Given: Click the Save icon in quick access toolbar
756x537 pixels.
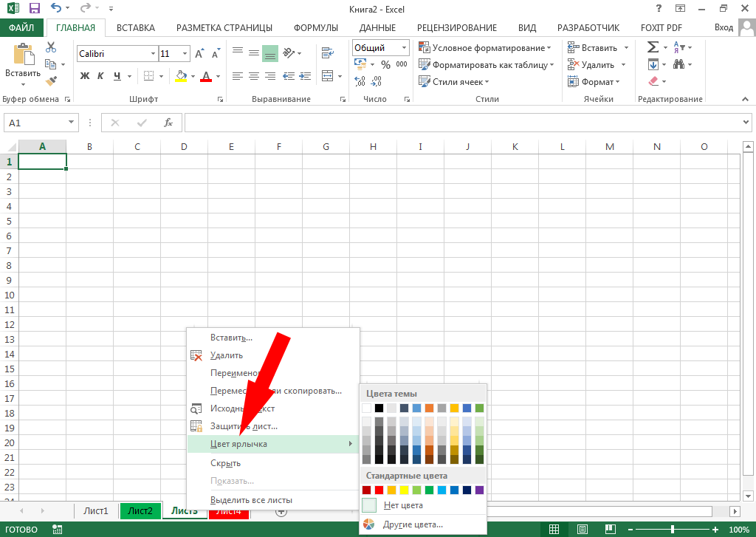Looking at the screenshot, I should pos(34,9).
